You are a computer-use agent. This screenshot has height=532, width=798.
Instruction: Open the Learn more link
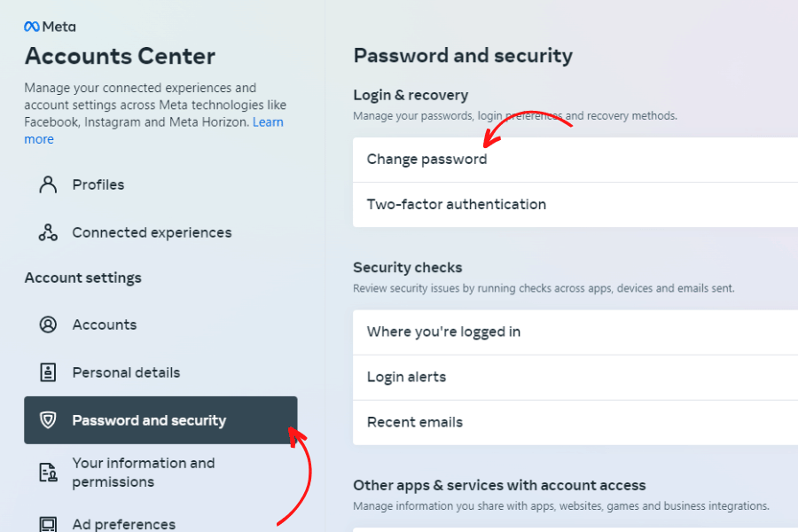[x=269, y=121]
